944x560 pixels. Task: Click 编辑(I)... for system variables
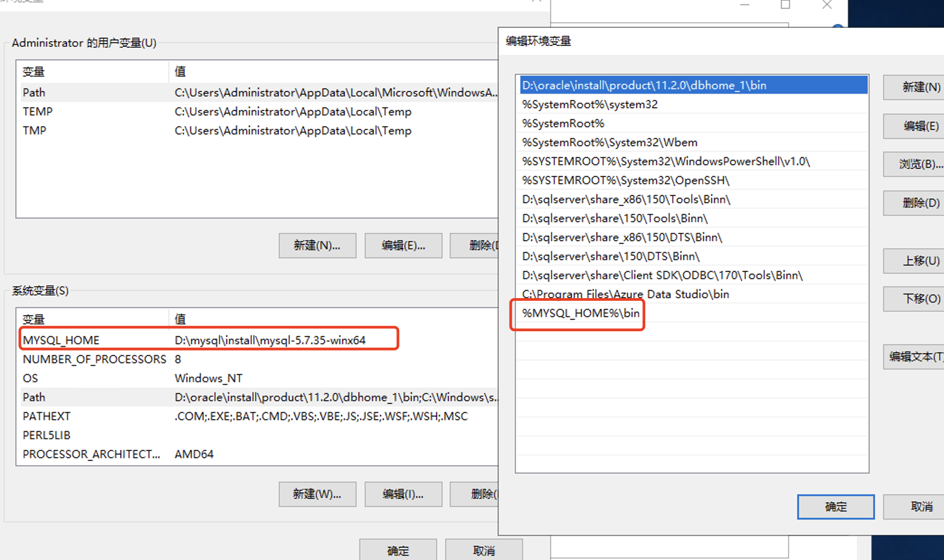point(403,494)
